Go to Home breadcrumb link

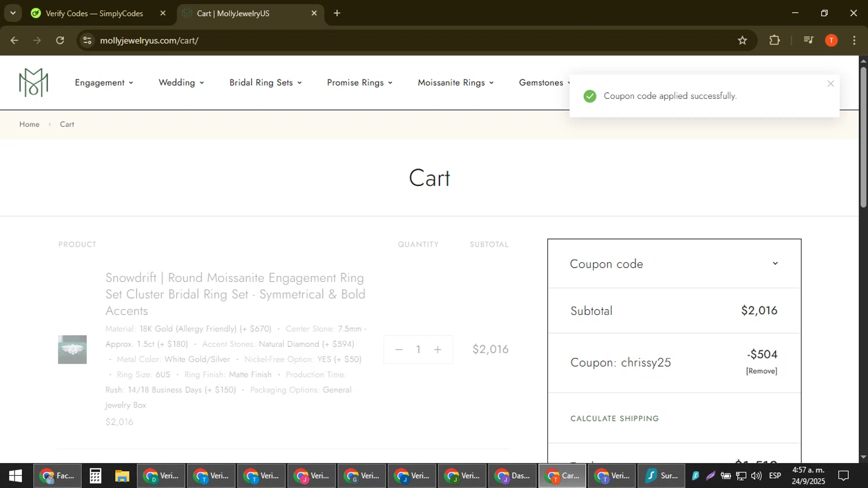point(30,124)
